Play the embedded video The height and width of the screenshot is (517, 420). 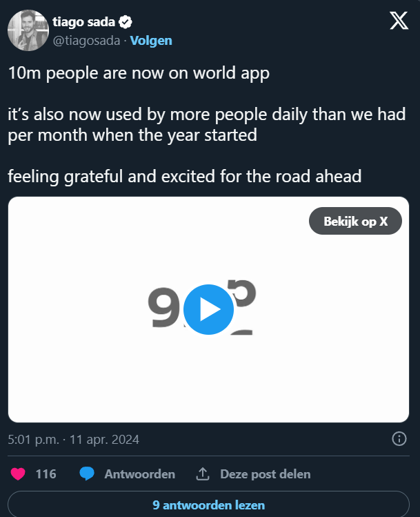(x=210, y=309)
